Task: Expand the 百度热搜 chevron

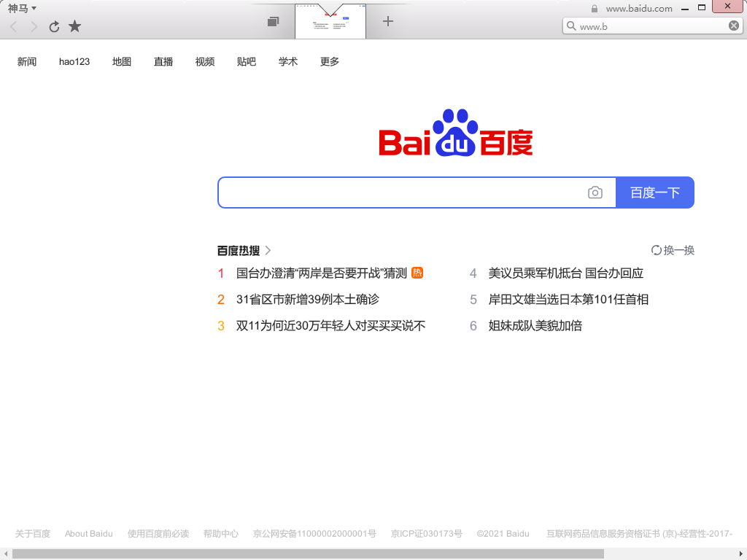Action: (x=268, y=250)
